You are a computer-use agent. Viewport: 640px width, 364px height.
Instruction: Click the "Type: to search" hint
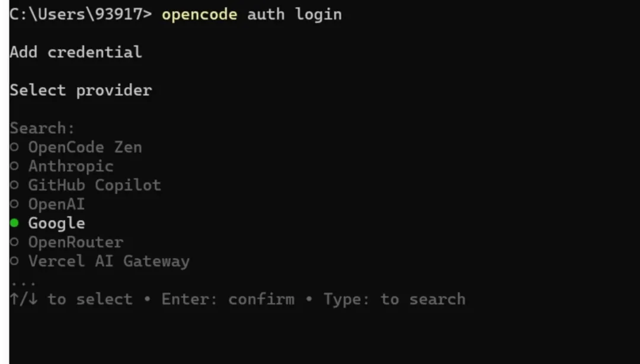tap(394, 299)
